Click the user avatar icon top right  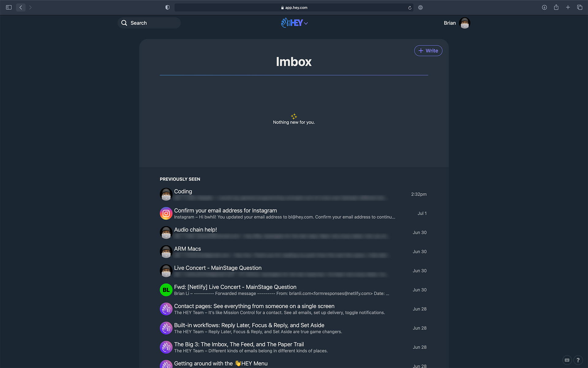click(465, 23)
